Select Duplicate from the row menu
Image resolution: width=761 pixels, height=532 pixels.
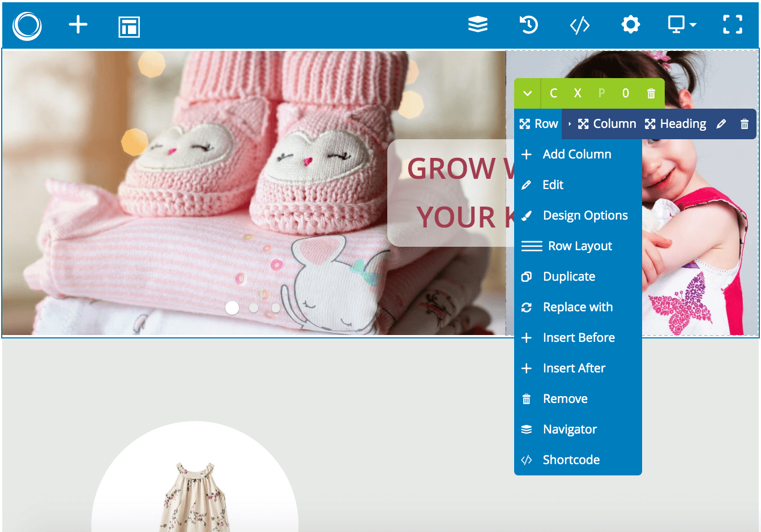pyautogui.click(x=569, y=276)
